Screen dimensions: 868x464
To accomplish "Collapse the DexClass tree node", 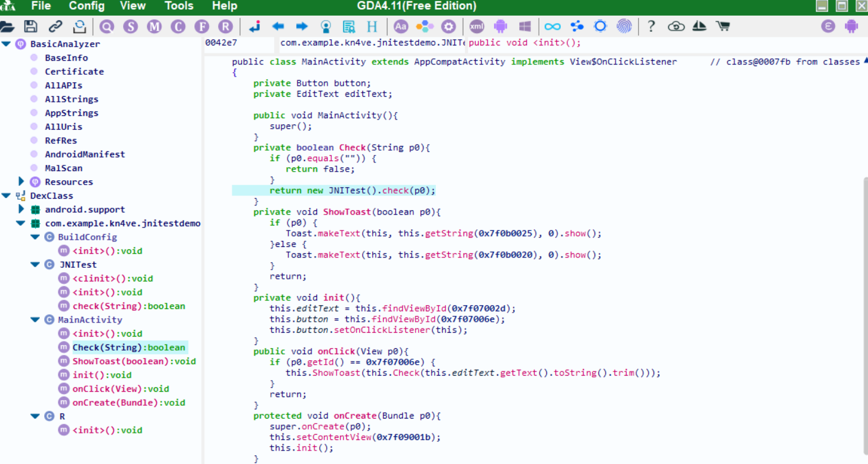I will tap(6, 196).
